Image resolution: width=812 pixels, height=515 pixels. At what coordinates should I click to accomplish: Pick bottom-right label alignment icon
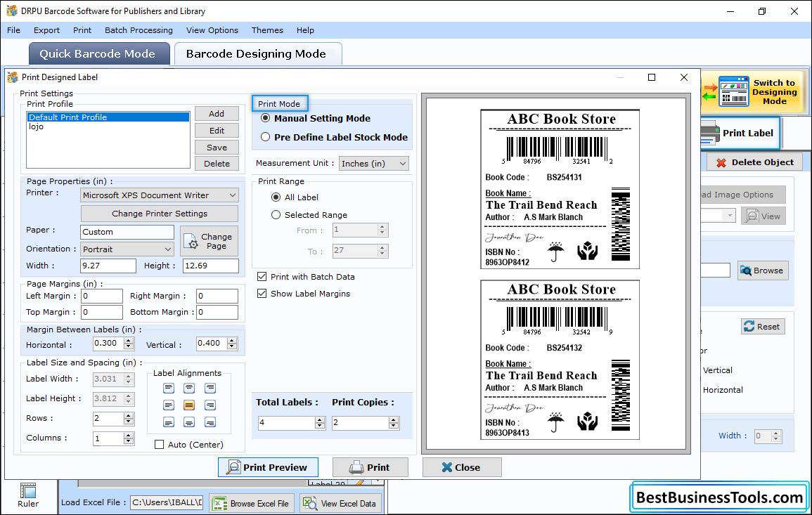pyautogui.click(x=210, y=422)
